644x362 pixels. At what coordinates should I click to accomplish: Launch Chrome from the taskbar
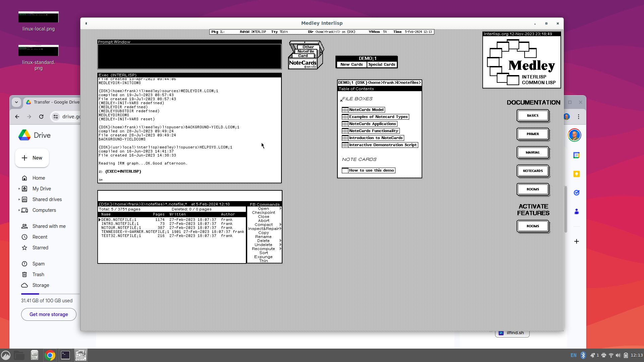tap(50, 355)
